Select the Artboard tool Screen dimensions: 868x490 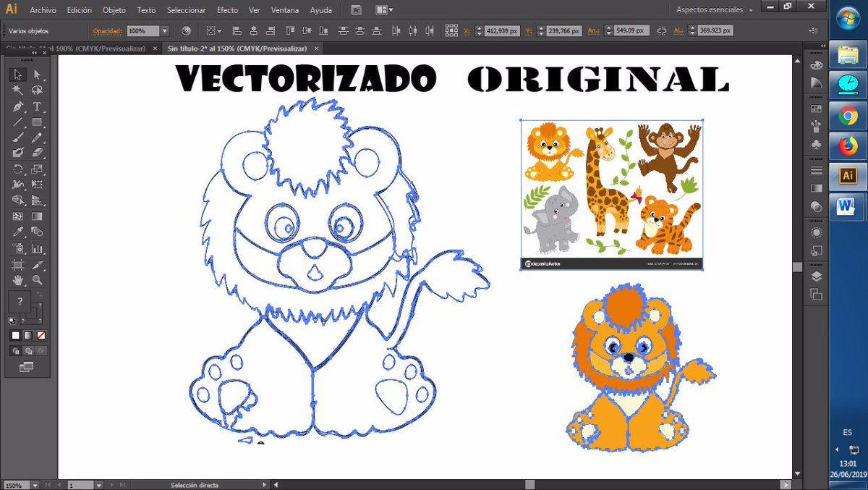click(18, 263)
